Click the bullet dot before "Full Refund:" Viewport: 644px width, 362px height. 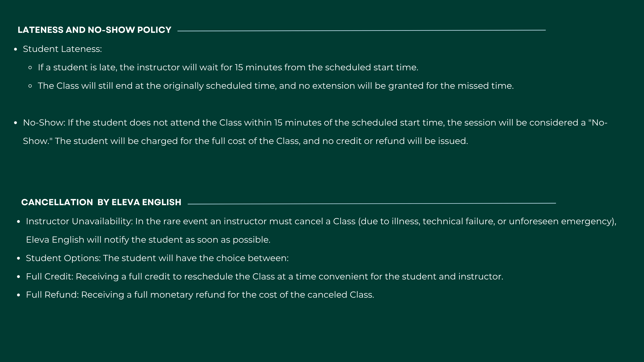tap(18, 295)
